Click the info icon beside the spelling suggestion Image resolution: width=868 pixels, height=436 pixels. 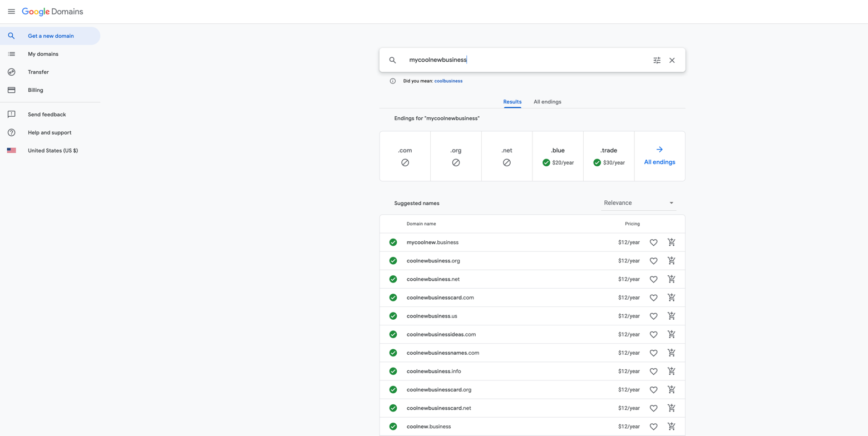pyautogui.click(x=393, y=81)
